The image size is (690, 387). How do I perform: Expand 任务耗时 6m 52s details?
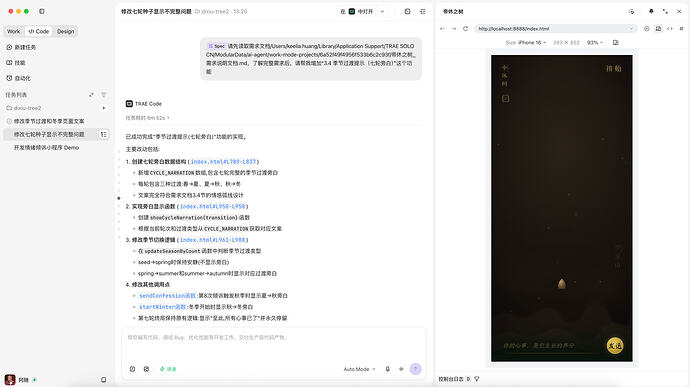(147, 118)
